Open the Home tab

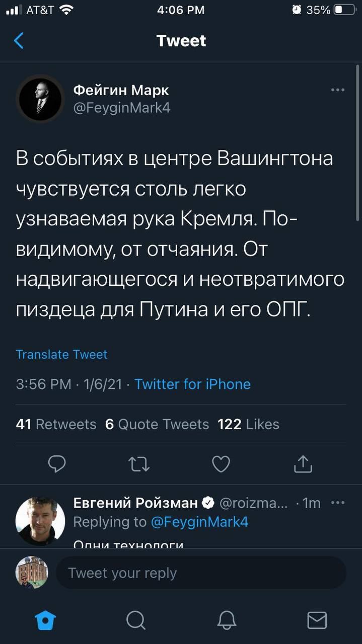click(45, 620)
